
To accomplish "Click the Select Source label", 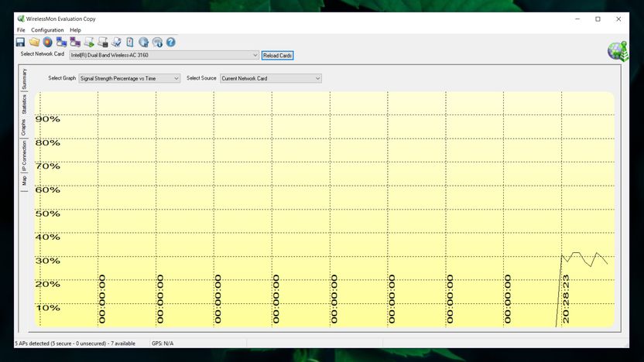I will tap(201, 78).
